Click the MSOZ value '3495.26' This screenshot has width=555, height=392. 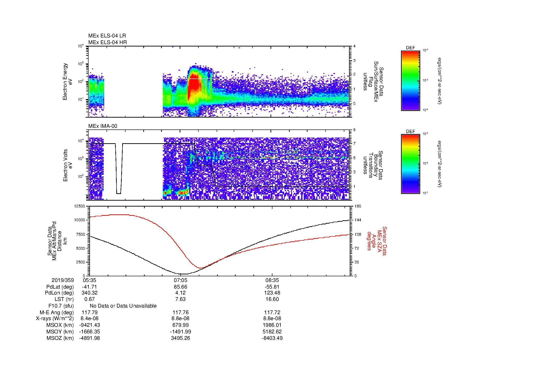point(181,338)
